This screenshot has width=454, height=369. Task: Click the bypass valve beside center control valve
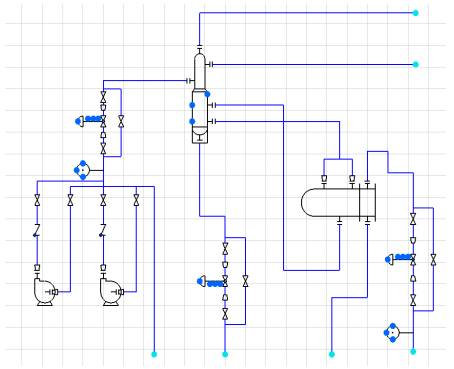click(246, 281)
